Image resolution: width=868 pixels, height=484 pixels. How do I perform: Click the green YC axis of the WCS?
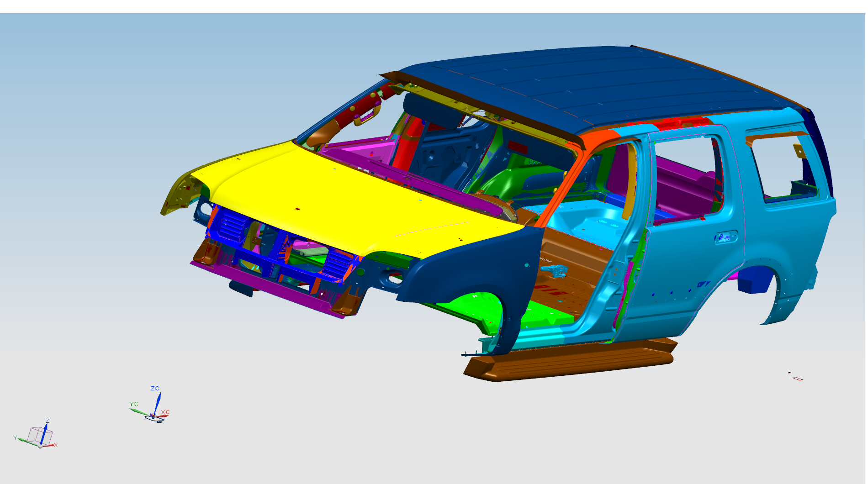[139, 411]
